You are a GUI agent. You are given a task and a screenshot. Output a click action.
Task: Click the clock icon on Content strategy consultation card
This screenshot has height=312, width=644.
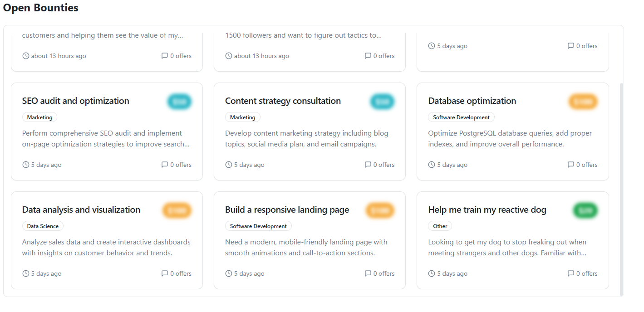pos(228,164)
